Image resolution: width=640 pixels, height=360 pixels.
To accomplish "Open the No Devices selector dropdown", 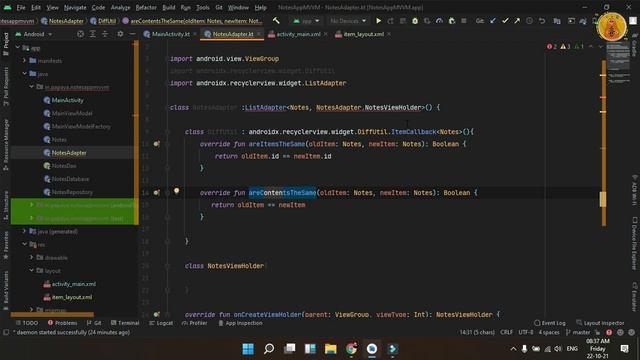I will tap(348, 20).
